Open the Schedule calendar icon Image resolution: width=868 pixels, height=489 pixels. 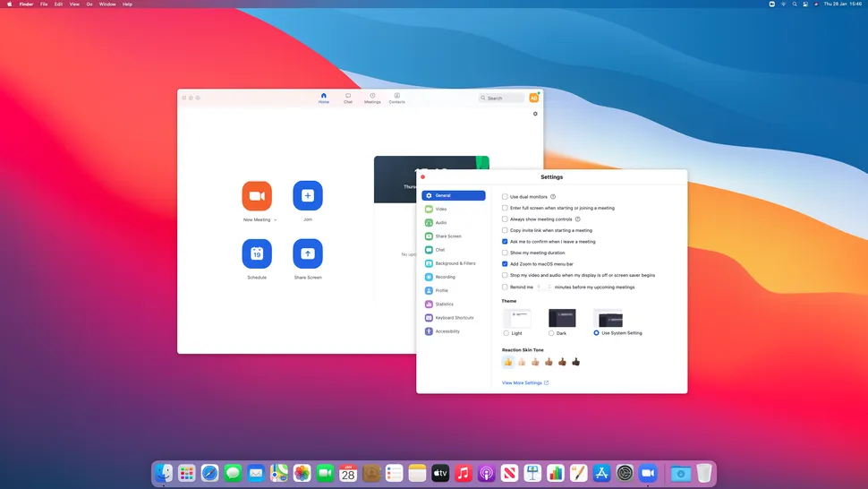(257, 253)
